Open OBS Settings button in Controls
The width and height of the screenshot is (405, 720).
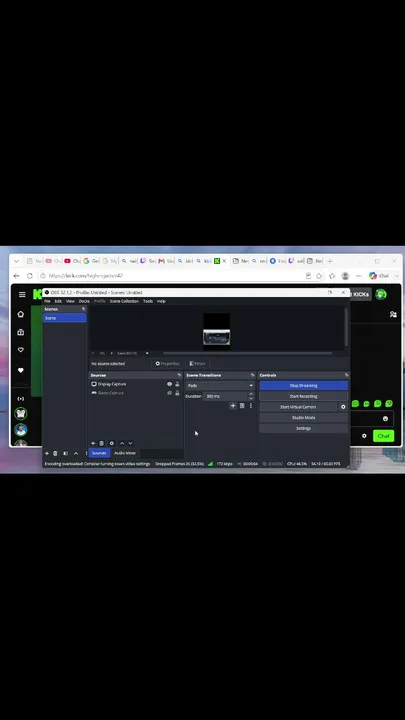[x=304, y=428]
